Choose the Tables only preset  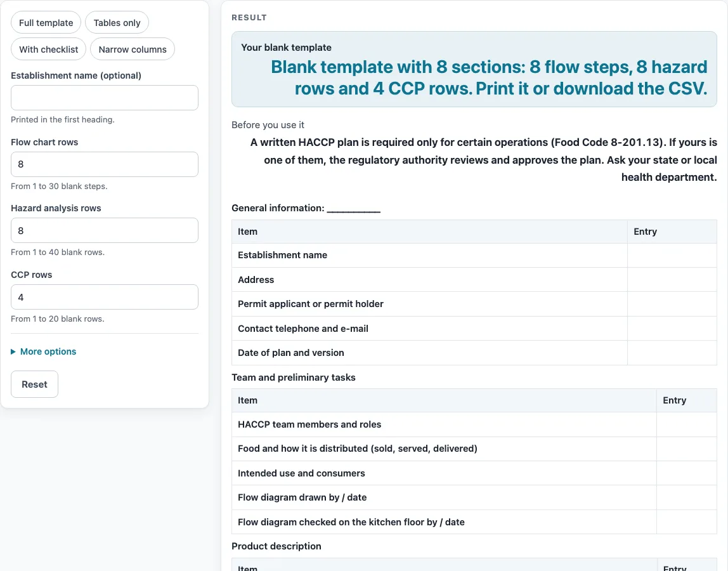tap(117, 23)
